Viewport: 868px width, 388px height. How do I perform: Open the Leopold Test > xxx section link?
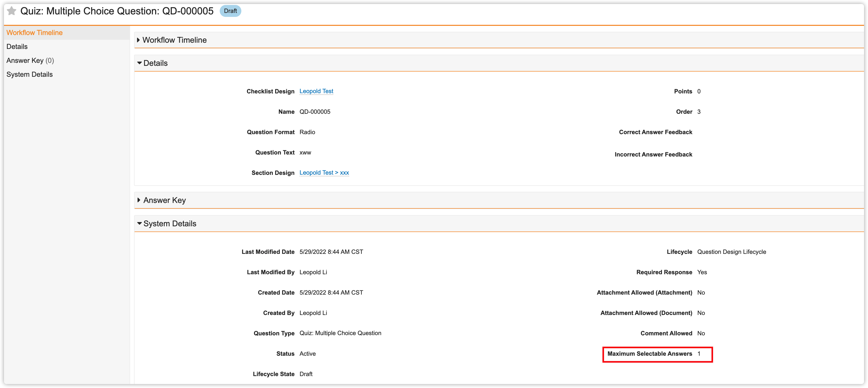click(324, 173)
